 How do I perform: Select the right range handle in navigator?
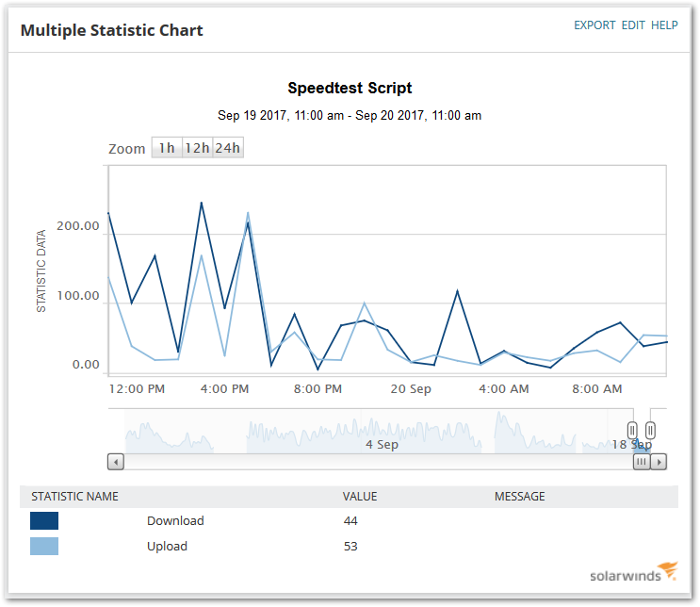[x=650, y=431]
